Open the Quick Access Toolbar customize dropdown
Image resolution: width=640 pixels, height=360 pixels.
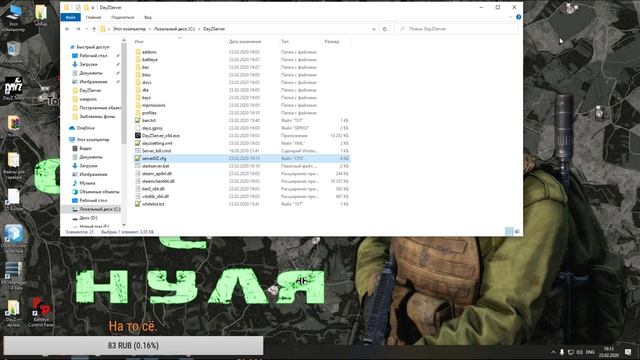[93, 7]
